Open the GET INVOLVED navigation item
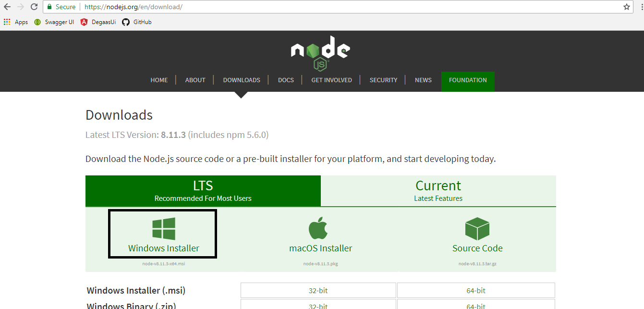The width and height of the screenshot is (644, 309). pyautogui.click(x=331, y=80)
